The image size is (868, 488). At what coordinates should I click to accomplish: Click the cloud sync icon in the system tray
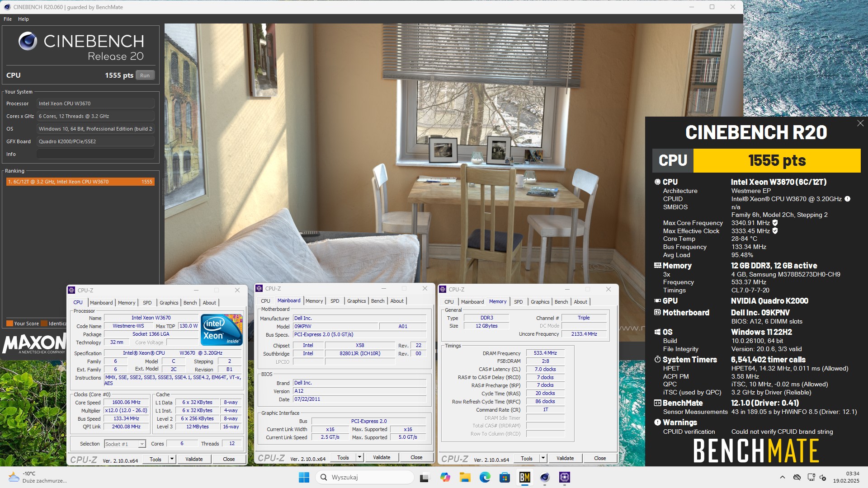(x=797, y=477)
